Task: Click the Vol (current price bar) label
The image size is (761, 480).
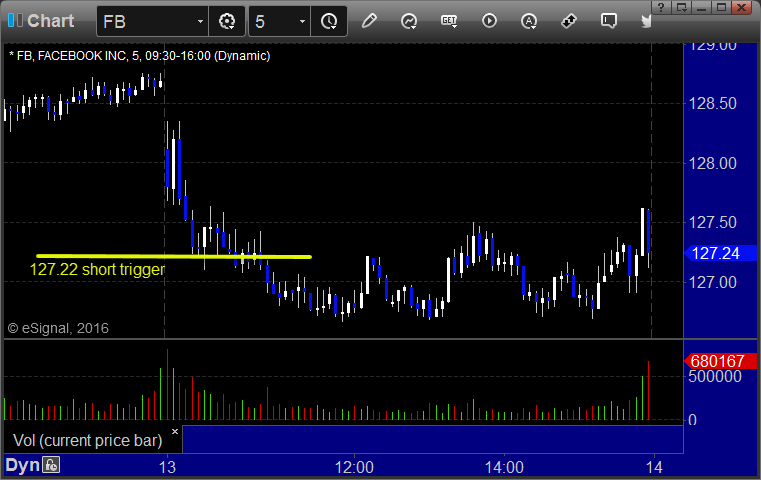Action: (87, 440)
